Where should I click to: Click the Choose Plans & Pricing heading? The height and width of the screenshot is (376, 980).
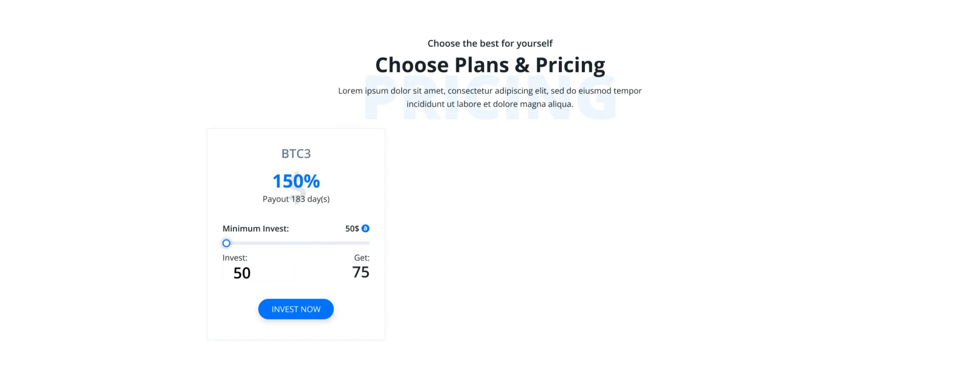pyautogui.click(x=490, y=65)
